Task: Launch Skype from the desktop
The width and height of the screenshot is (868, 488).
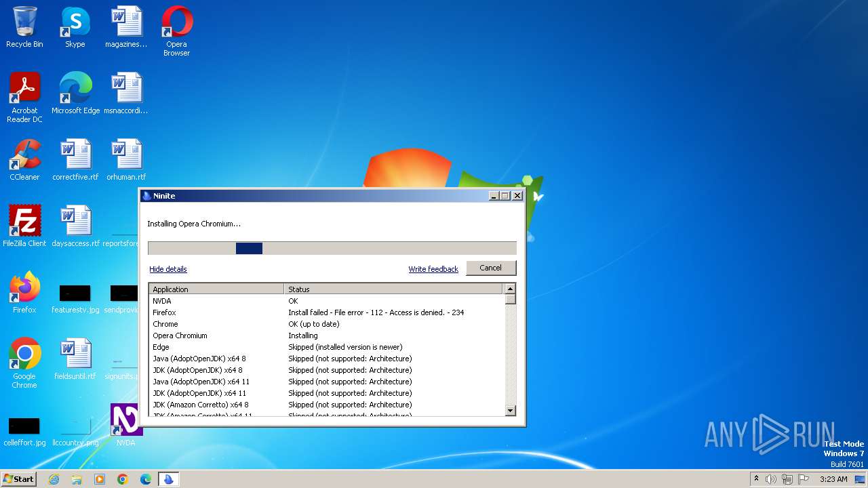Action: [75, 27]
